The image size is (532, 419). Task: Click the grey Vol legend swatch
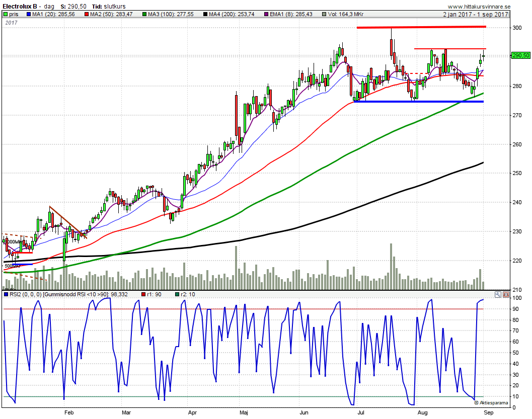(x=324, y=14)
